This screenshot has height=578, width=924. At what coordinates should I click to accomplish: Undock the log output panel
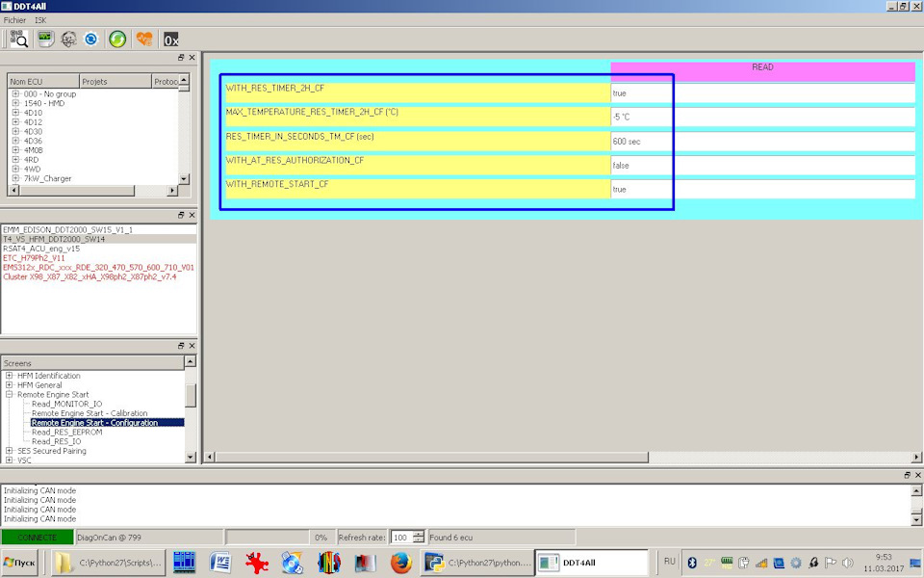907,475
